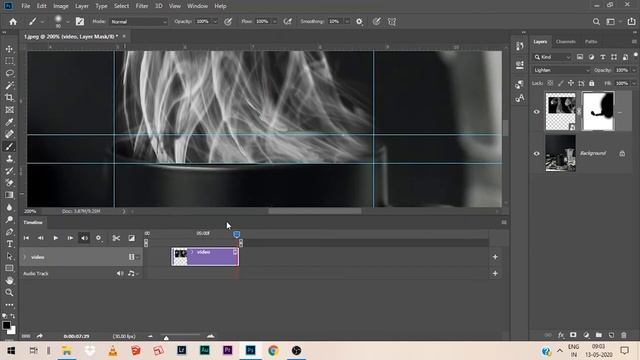Open the brush preset picker dropdown
Viewport: 640px width, 360px height.
[x=68, y=22]
